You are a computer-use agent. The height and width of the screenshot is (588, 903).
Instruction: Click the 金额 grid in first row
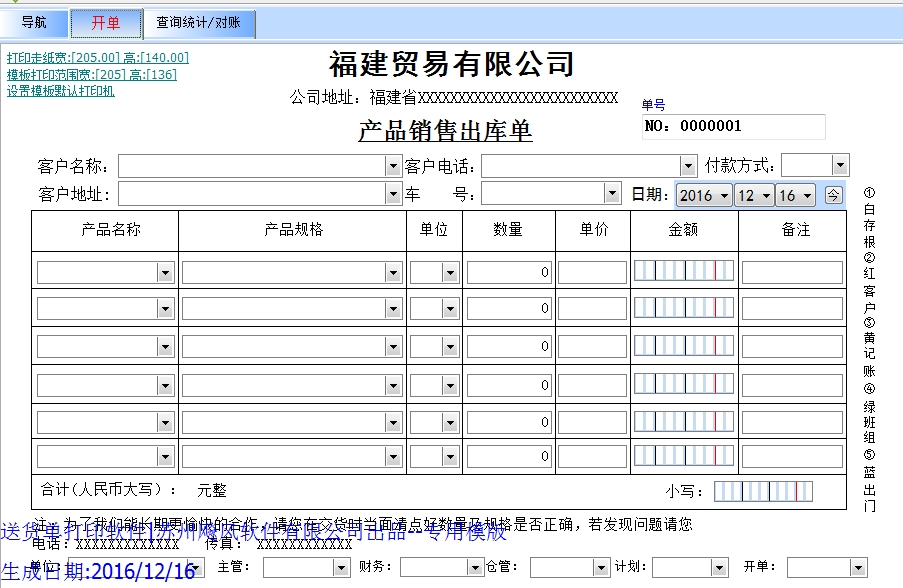684,271
